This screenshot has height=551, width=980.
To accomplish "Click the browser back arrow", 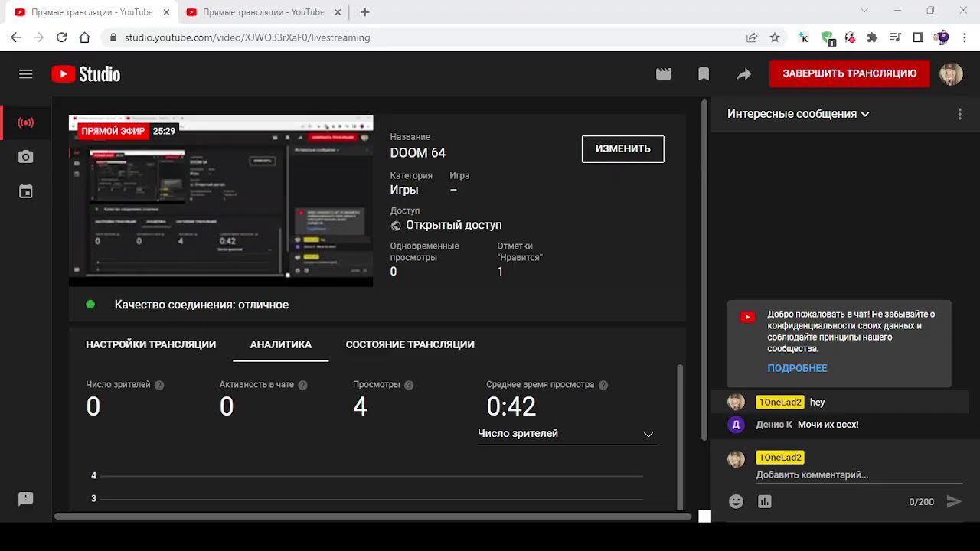I will point(16,37).
